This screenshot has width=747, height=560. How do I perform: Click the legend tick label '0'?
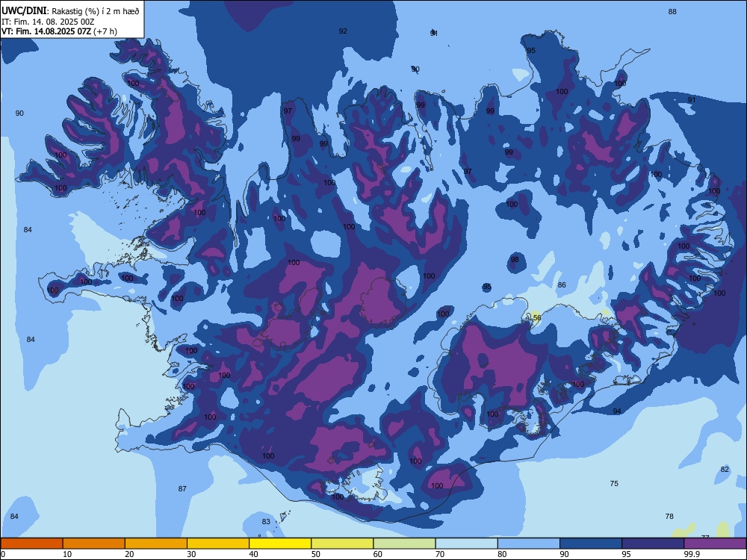[x=3, y=554]
